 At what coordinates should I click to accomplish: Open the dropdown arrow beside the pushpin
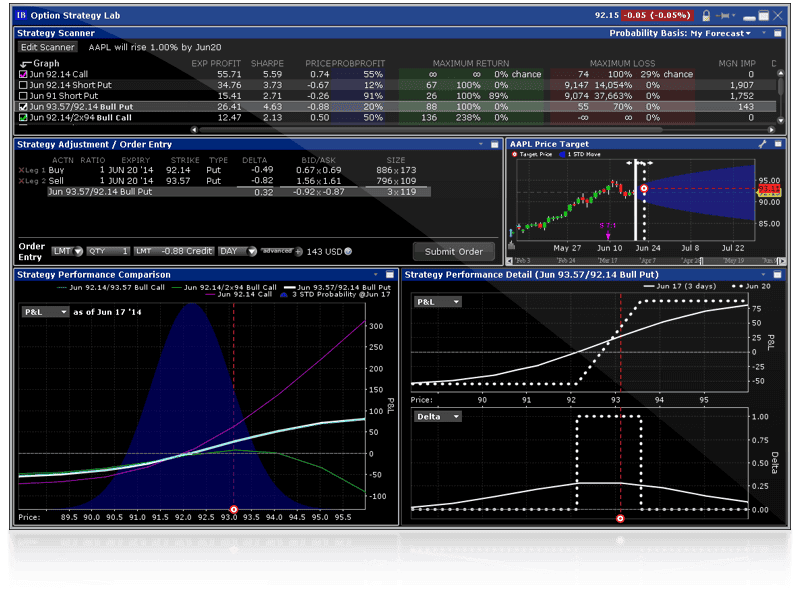(x=734, y=15)
